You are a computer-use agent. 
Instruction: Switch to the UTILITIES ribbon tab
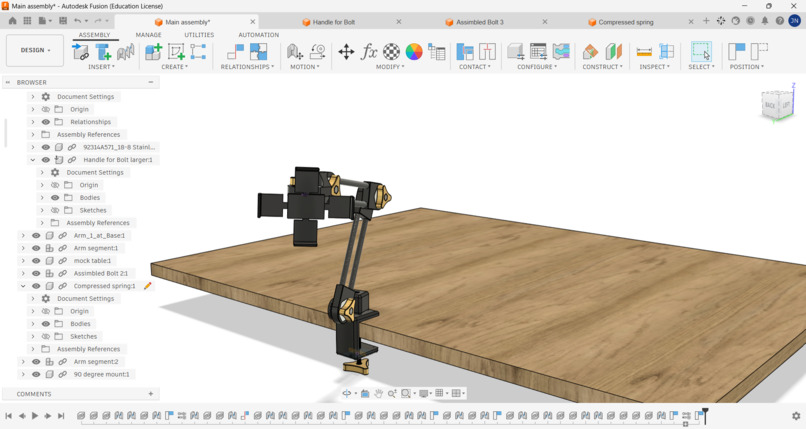[199, 35]
